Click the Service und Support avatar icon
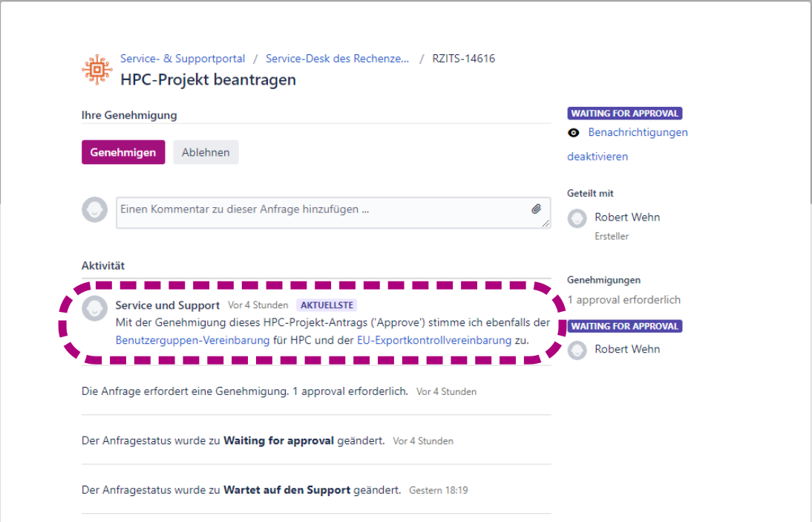Screen dimensions: 812x522 (94, 307)
